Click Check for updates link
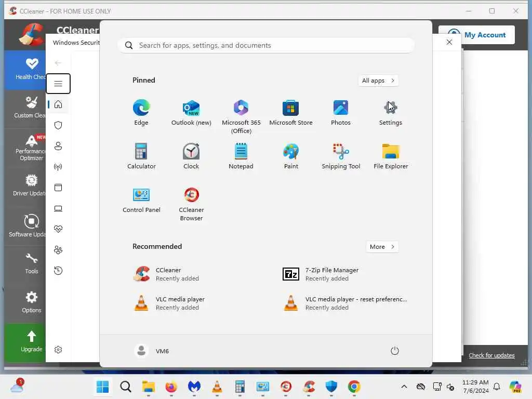 [x=491, y=355]
